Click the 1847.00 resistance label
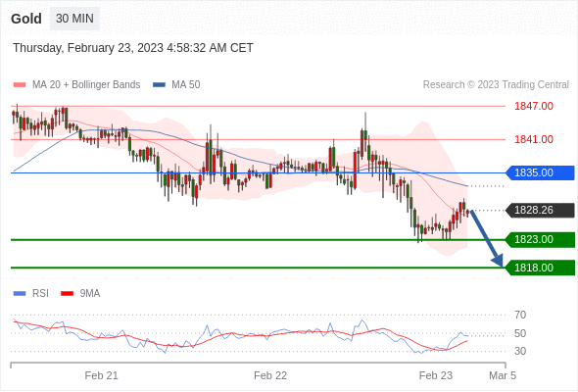Viewport: 578px width, 392px height. tap(534, 106)
